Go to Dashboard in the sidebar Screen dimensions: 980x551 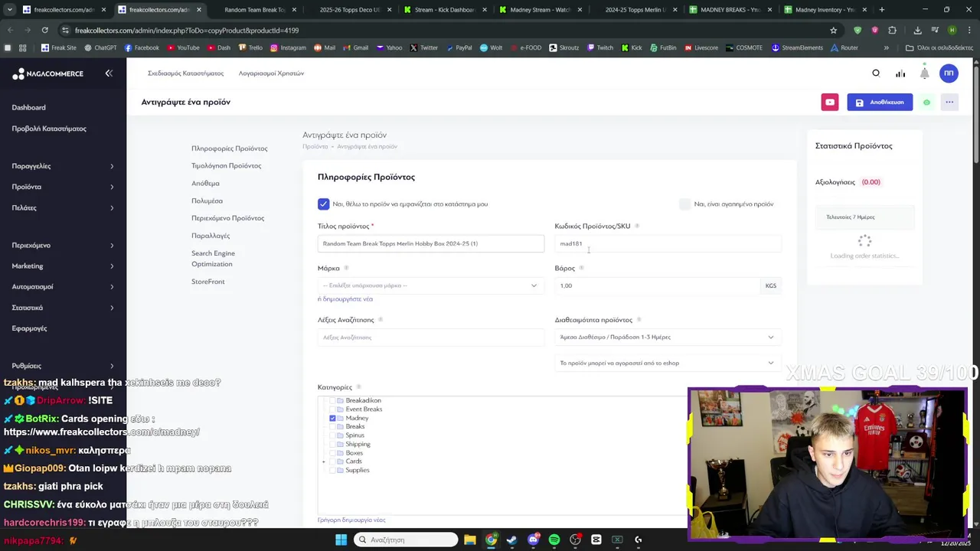(28, 108)
